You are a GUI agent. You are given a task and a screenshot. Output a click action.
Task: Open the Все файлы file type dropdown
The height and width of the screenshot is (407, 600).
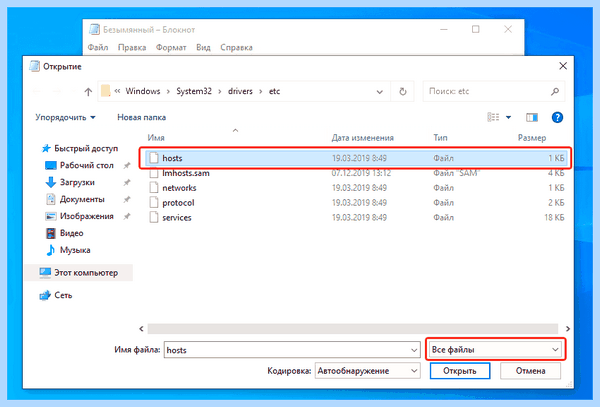496,350
